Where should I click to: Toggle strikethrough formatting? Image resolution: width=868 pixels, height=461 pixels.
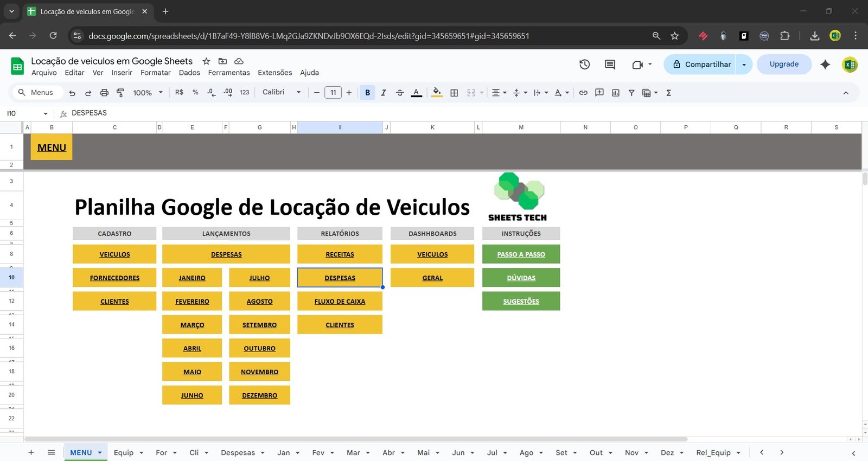(400, 93)
